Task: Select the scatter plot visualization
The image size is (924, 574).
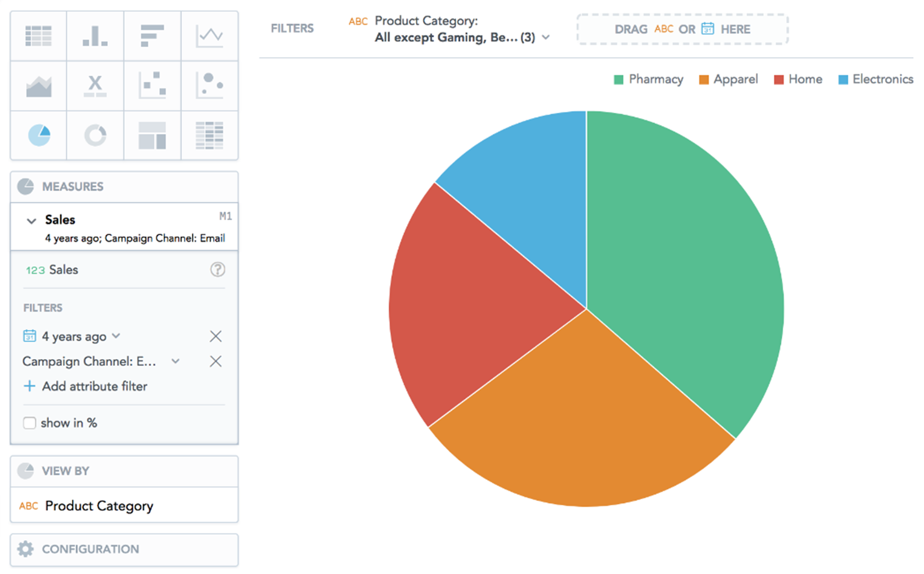Action: [152, 86]
